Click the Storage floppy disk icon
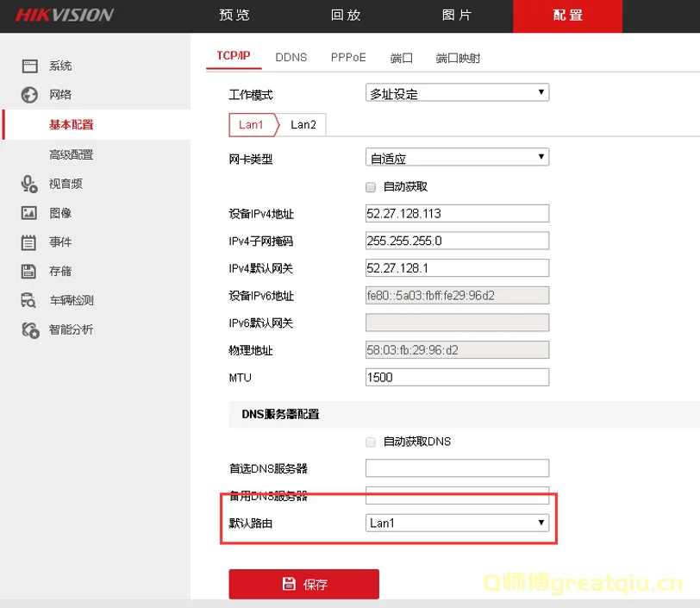Viewport: 700px width, 608px height. tap(30, 272)
